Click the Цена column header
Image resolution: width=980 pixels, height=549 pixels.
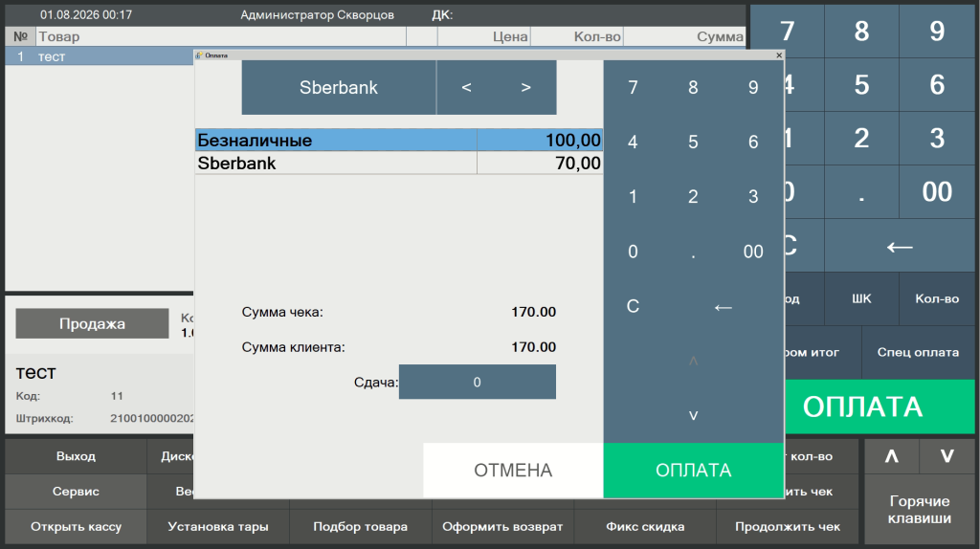(483, 36)
